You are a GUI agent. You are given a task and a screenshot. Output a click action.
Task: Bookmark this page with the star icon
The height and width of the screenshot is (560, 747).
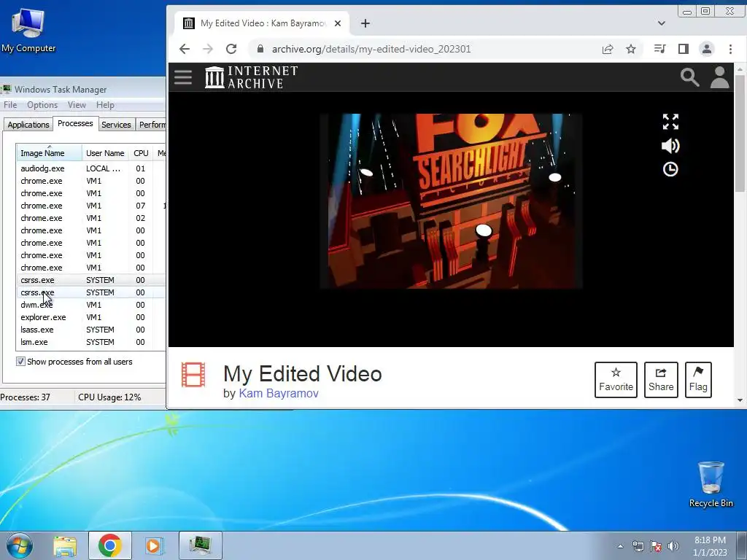(x=631, y=49)
